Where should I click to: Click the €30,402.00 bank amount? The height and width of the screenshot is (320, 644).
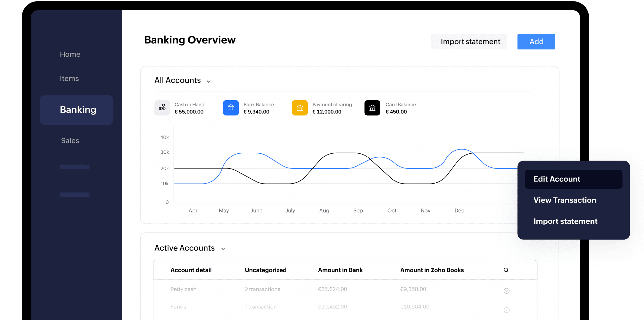[x=333, y=307]
